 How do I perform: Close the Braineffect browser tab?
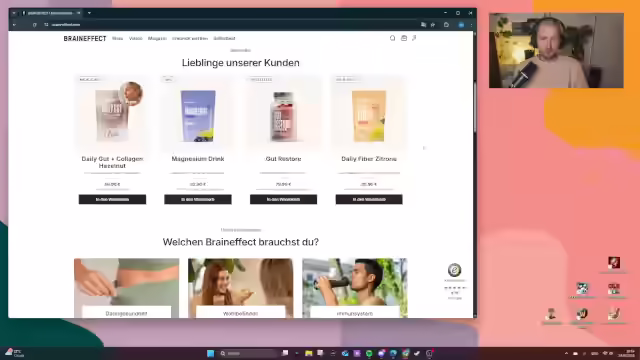(x=78, y=13)
